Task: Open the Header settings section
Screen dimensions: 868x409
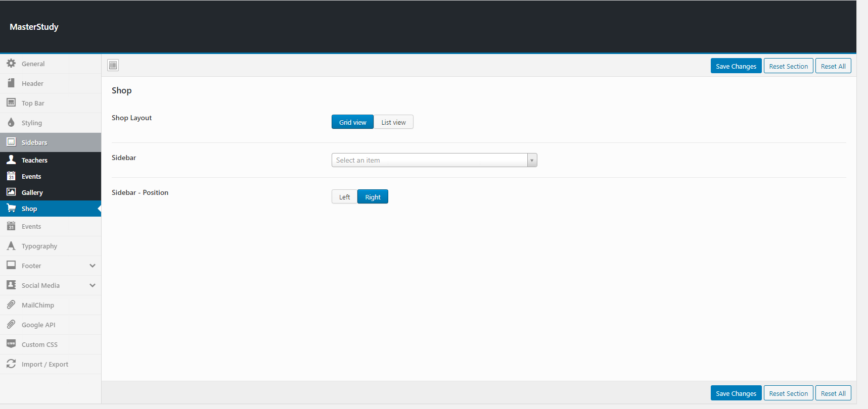Action: pos(32,83)
